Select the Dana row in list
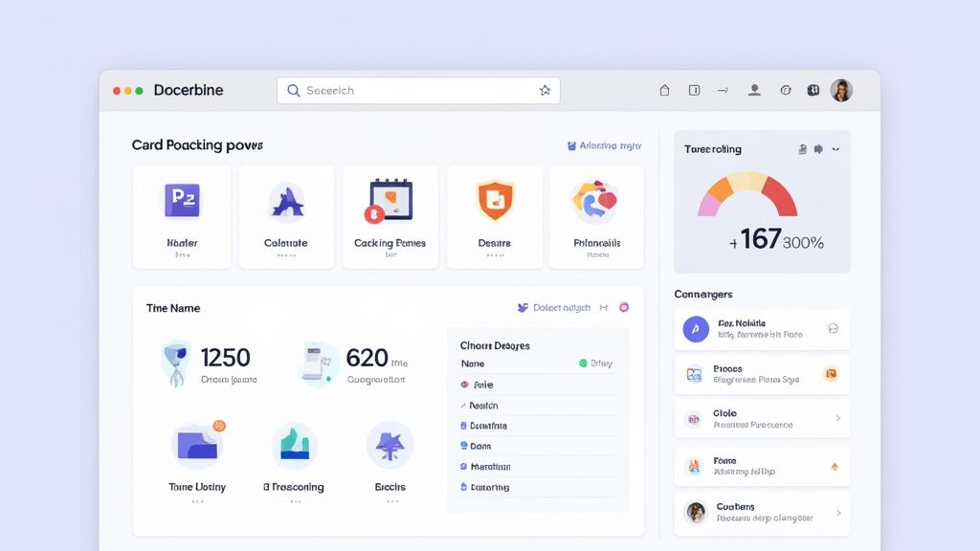This screenshot has width=980, height=551. 481,446
